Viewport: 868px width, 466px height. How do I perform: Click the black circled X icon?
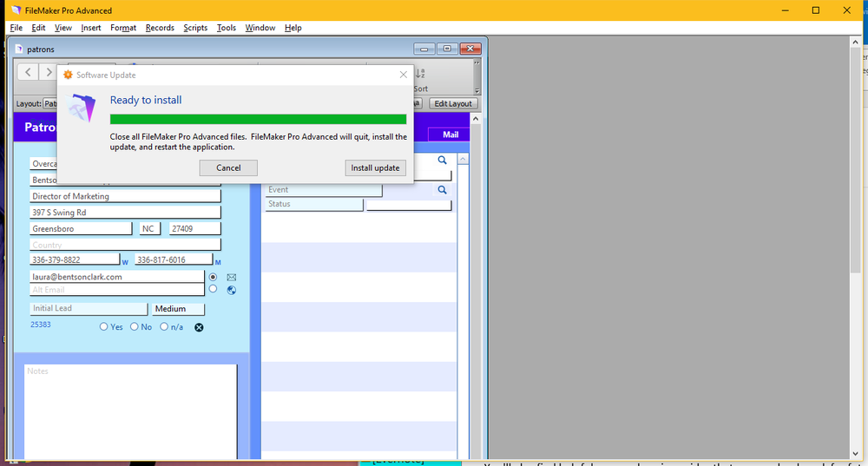tap(199, 327)
